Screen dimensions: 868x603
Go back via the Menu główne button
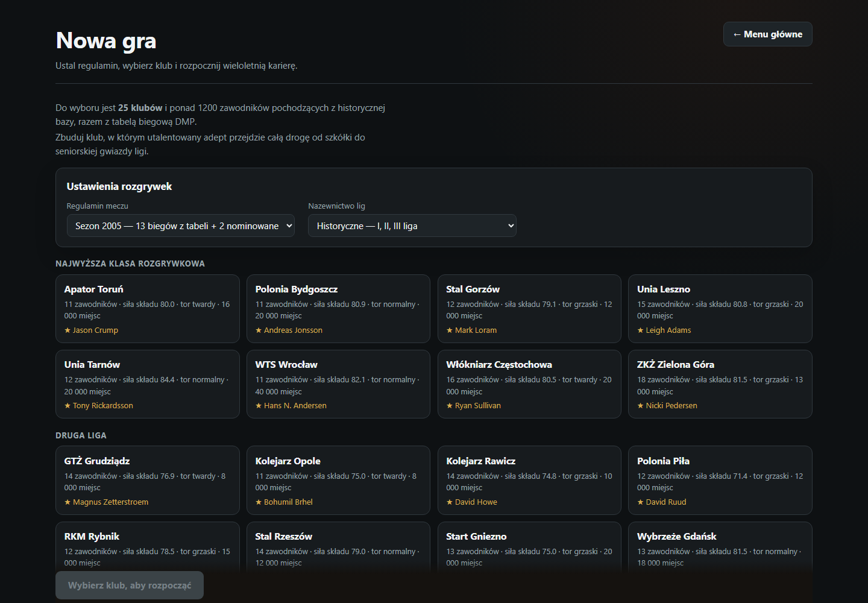click(x=767, y=34)
